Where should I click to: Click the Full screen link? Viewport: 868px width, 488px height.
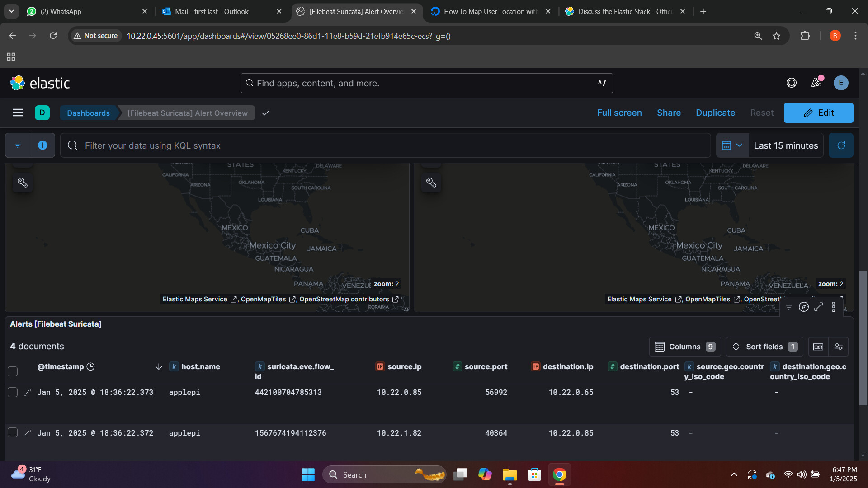[x=619, y=113]
